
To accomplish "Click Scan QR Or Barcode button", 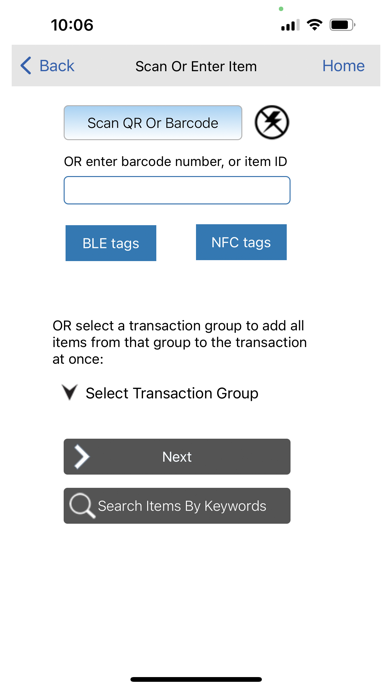I will (x=153, y=123).
